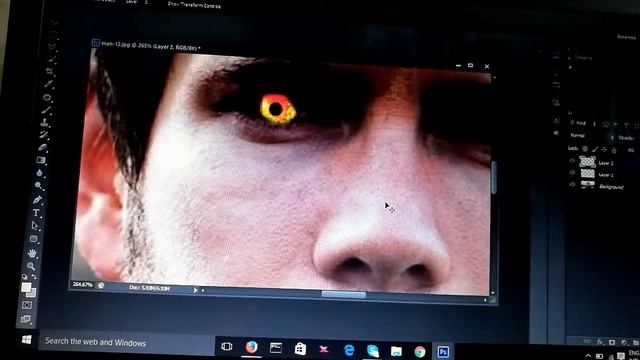Select the Spot Healing Brush tool
This screenshot has height=360, width=640.
47,97
